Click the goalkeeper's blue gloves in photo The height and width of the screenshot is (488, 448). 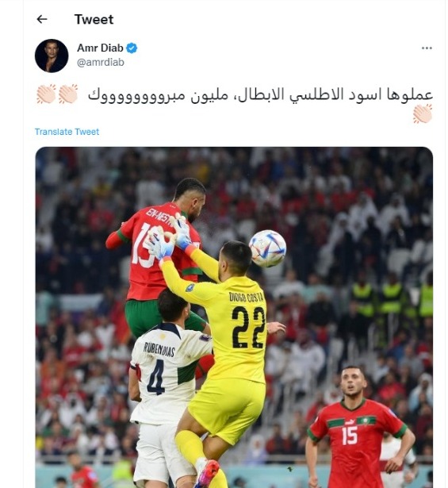point(171,238)
